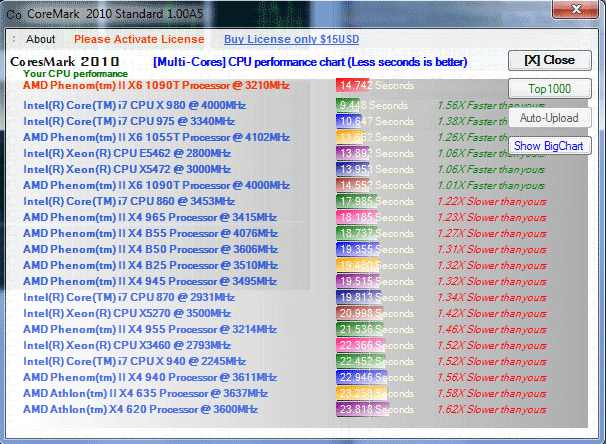Click the 13.953 Seconds bar
Image resolution: width=606 pixels, height=444 pixels.
click(353, 169)
